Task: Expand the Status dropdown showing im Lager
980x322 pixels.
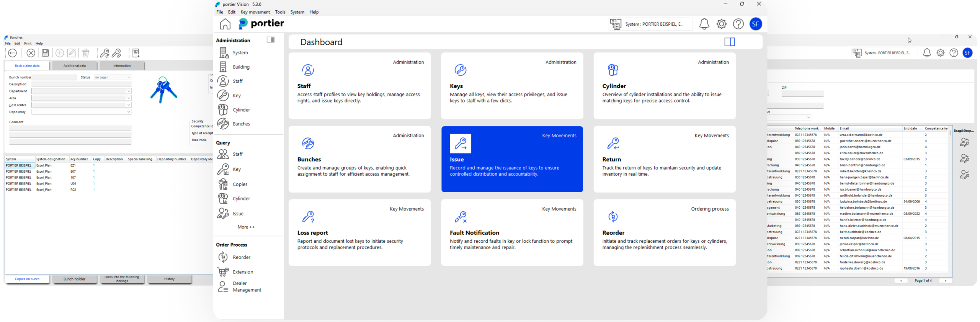Action: [129, 77]
